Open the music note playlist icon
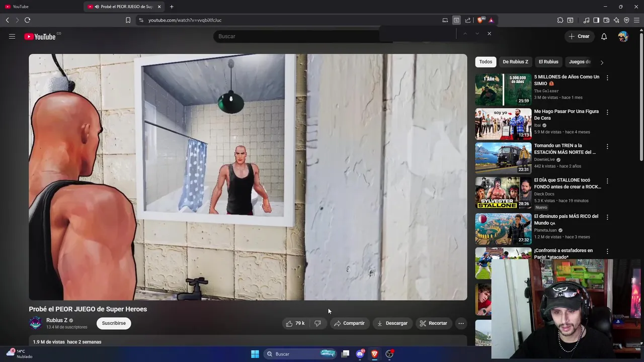This screenshot has width=644, height=362. tap(586, 20)
